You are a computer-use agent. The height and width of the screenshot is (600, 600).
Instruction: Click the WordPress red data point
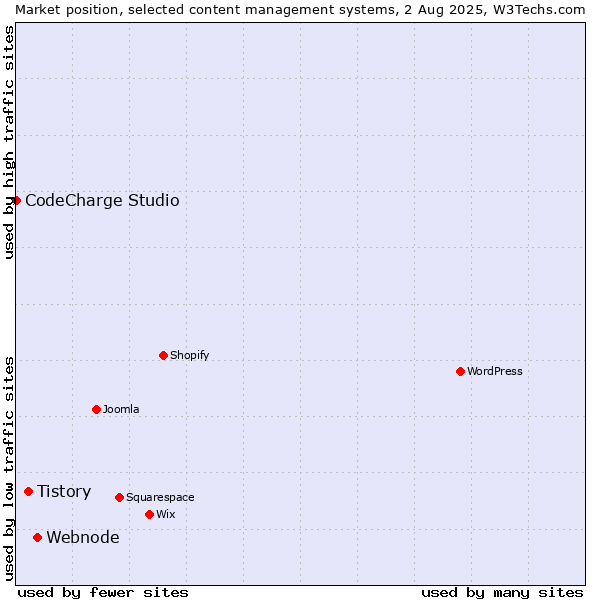(460, 372)
